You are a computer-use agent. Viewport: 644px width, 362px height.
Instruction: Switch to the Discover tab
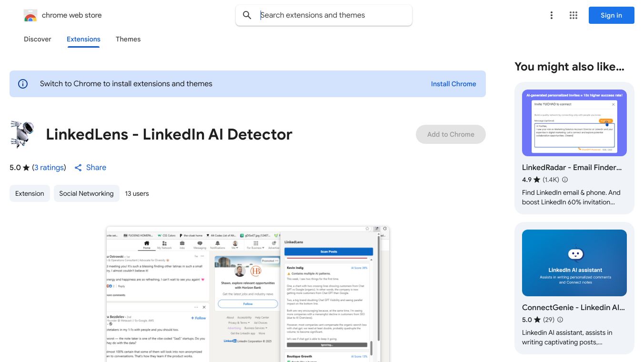click(x=38, y=39)
